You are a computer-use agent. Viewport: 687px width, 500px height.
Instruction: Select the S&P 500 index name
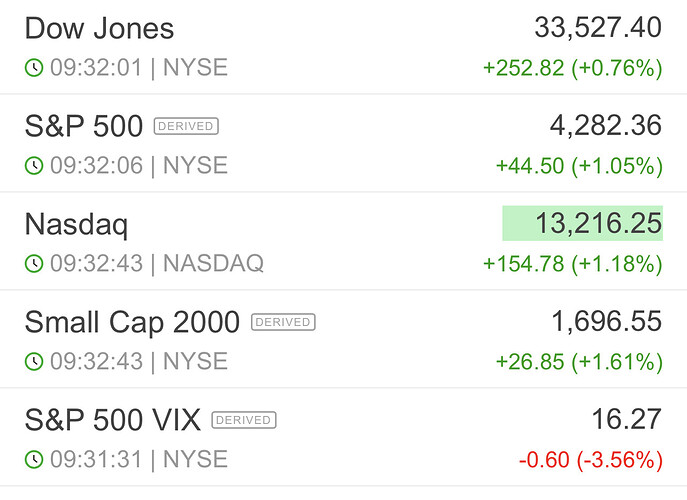click(x=84, y=126)
